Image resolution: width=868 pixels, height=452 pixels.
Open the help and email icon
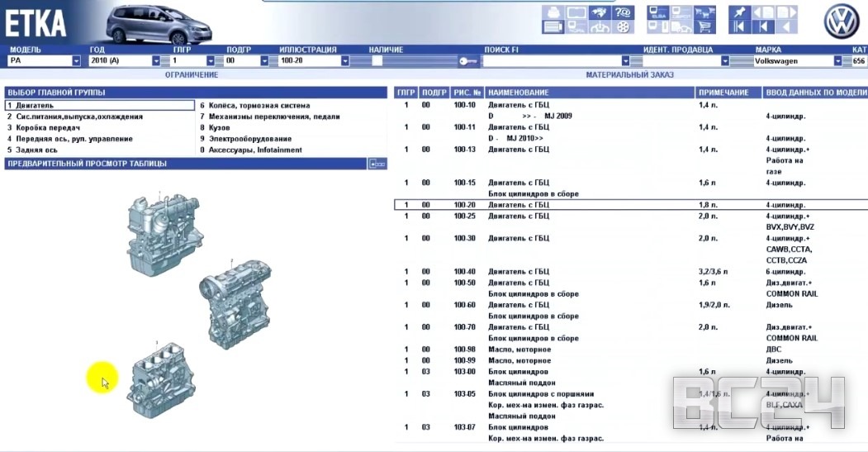coord(624,13)
